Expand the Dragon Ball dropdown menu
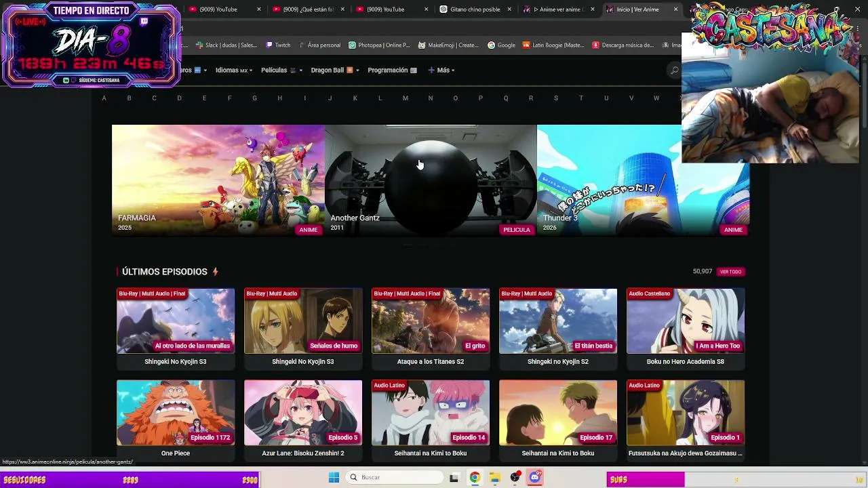The image size is (868, 488). click(x=335, y=70)
